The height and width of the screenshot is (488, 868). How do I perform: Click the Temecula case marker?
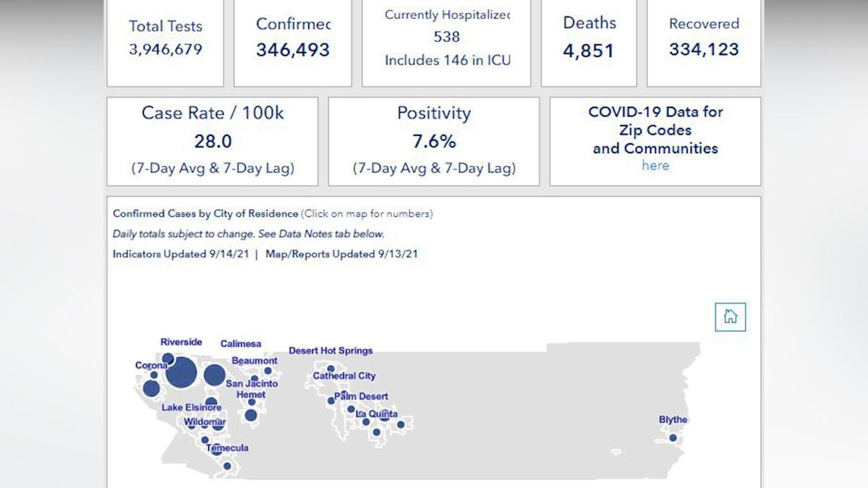(217, 450)
